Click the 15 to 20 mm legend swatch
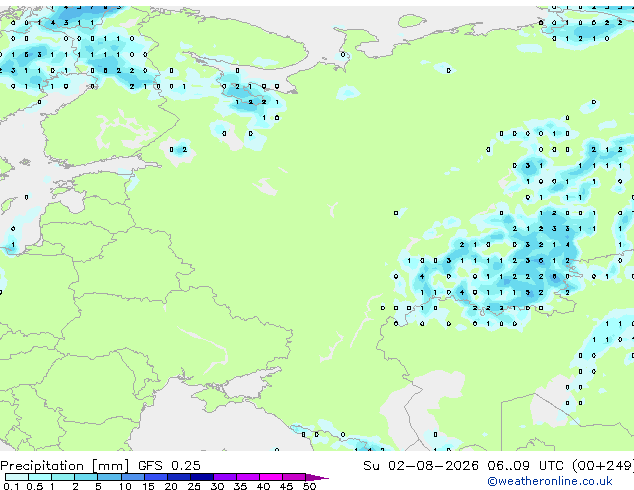 tap(156, 477)
